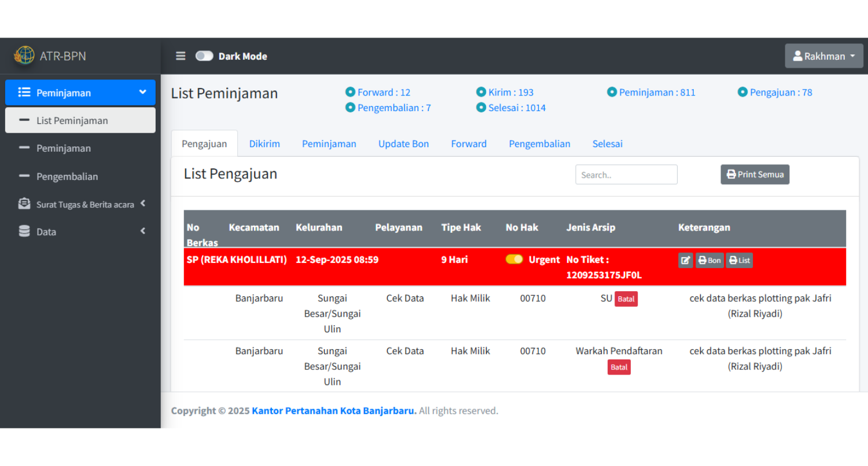The image size is (868, 466).
Task: Click the Selesai : 1014 status indicator
Action: 511,108
